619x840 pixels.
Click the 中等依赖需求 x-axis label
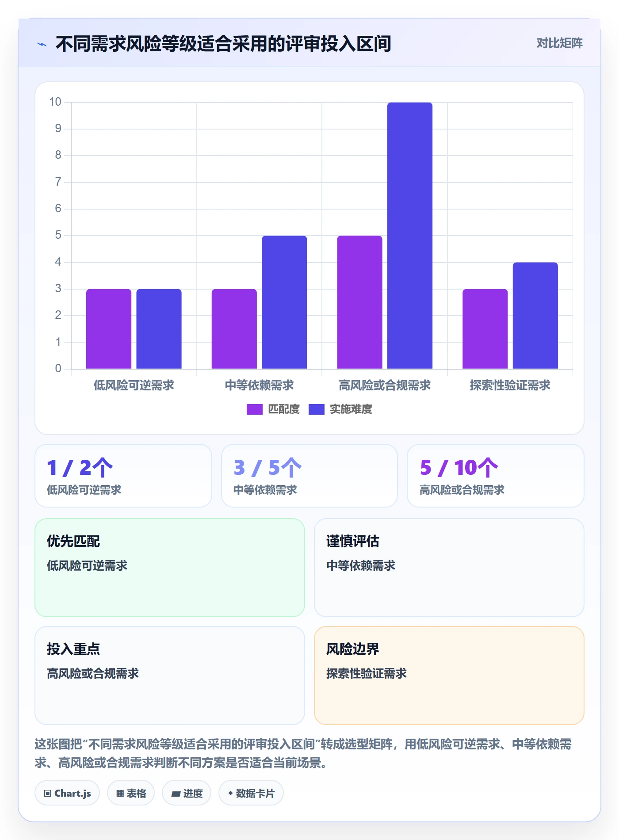coord(260,386)
